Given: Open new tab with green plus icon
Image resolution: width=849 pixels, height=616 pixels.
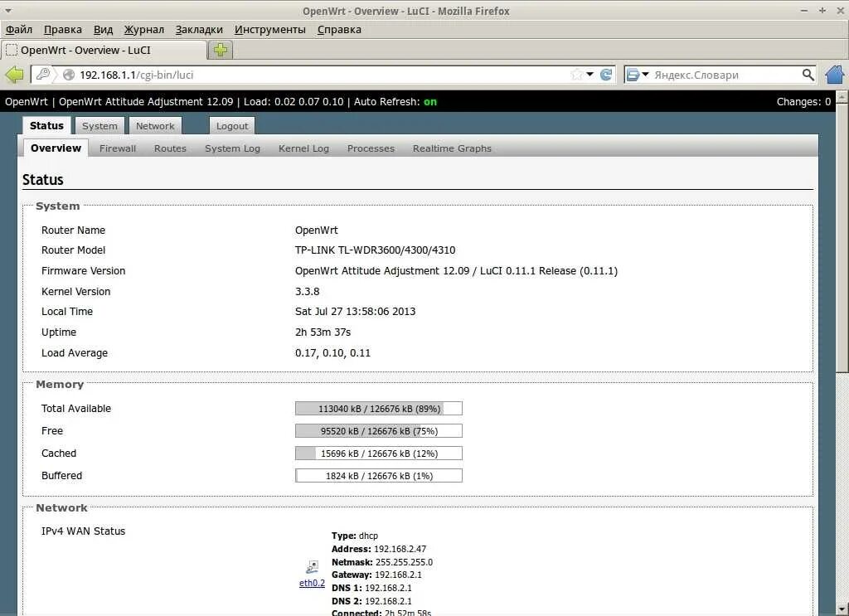Looking at the screenshot, I should [x=221, y=51].
